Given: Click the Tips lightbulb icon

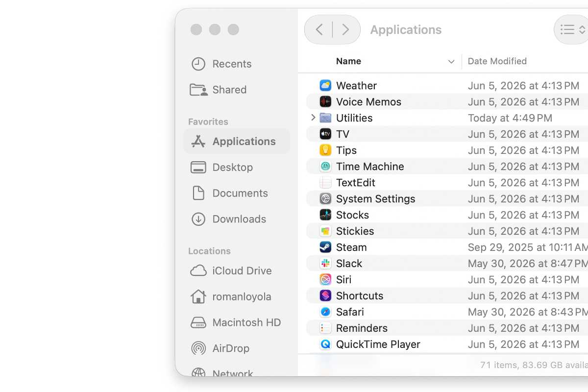Looking at the screenshot, I should (x=325, y=150).
